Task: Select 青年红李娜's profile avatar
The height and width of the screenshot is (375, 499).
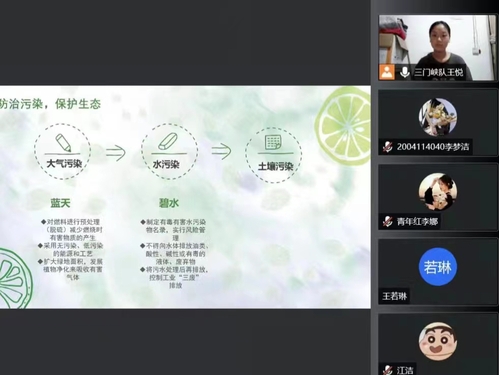Action: point(438,192)
